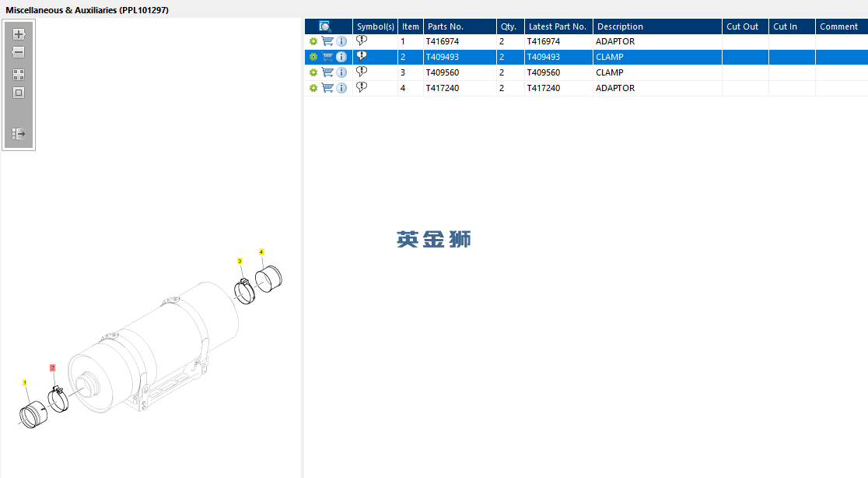Viewport: 868px width, 478px height.
Task: Click the Comment column header
Action: (x=842, y=26)
